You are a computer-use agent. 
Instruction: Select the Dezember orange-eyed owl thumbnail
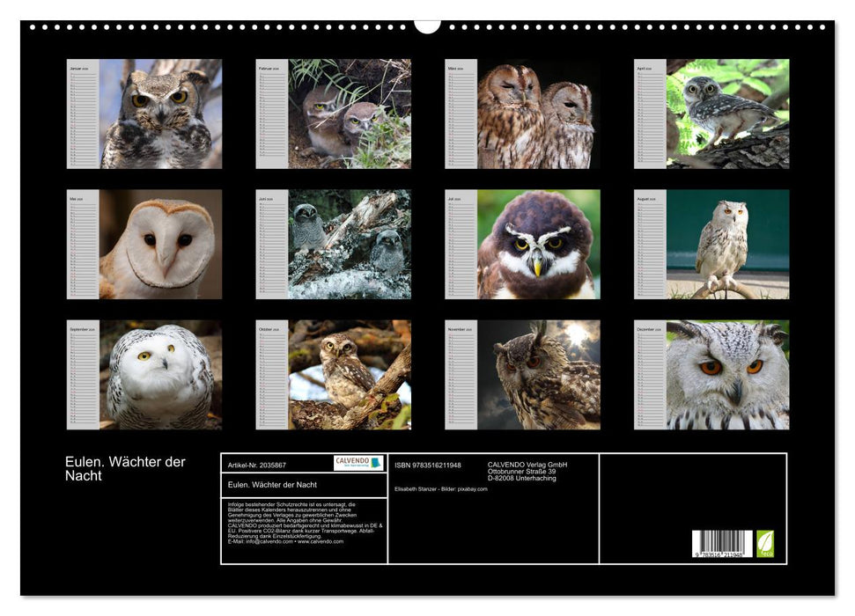[727, 374]
